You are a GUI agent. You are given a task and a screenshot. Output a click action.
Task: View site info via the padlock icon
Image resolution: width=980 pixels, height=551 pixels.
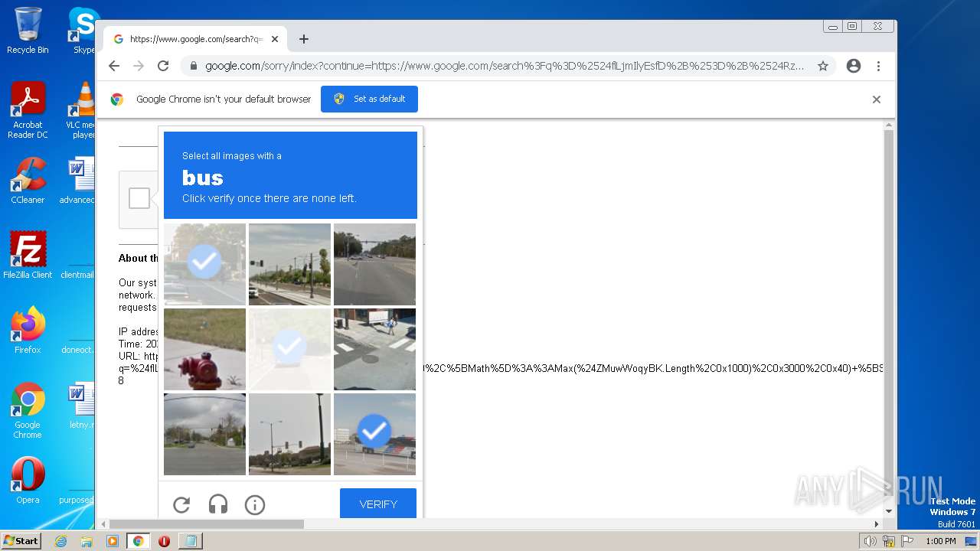point(194,66)
